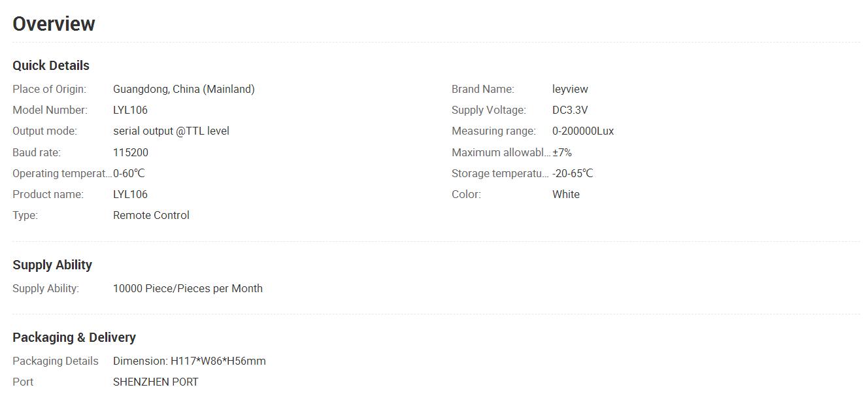Select the White color value
Image resolution: width=868 pixels, height=400 pixels.
pos(566,194)
